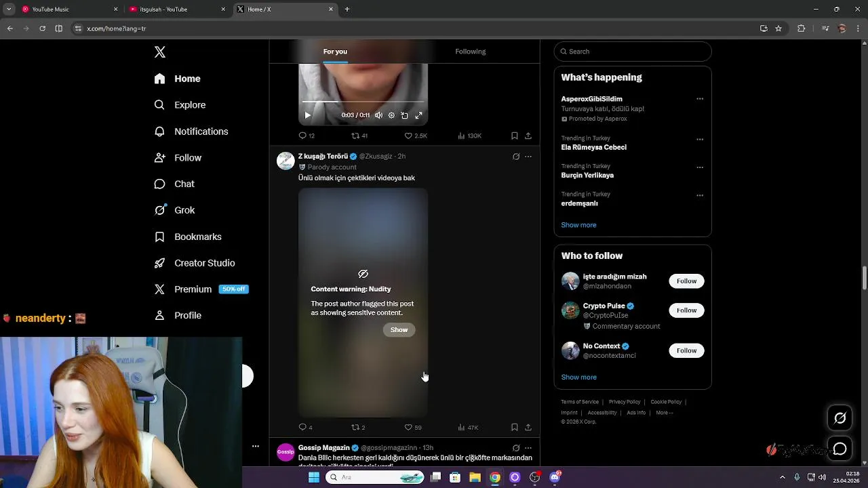
Task: Click the Profile person icon
Action: click(x=160, y=315)
